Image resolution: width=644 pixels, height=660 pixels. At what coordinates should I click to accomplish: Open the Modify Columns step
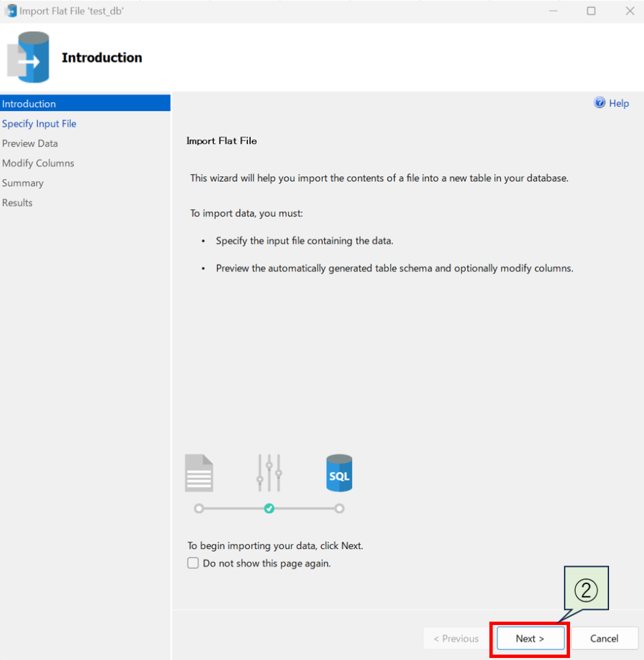coord(38,163)
